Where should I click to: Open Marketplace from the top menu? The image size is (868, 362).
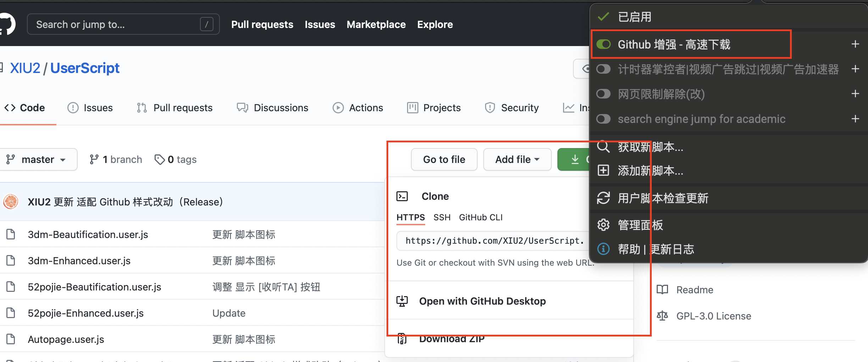click(x=376, y=24)
